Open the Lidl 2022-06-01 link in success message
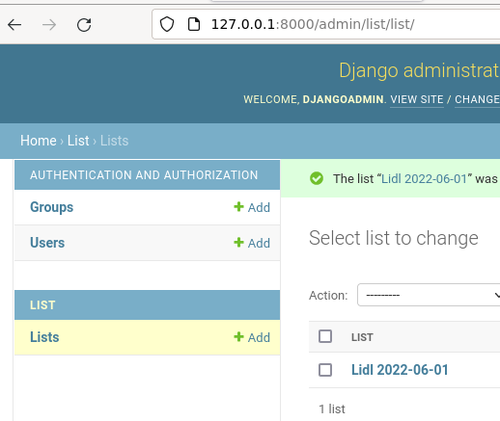This screenshot has height=421, width=500. [x=424, y=179]
